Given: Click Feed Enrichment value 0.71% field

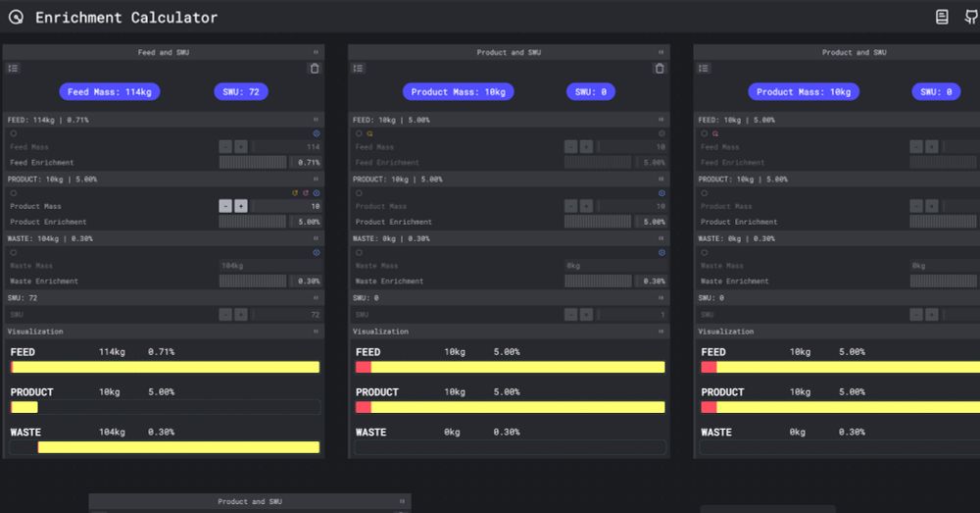Looking at the screenshot, I should pyautogui.click(x=306, y=162).
